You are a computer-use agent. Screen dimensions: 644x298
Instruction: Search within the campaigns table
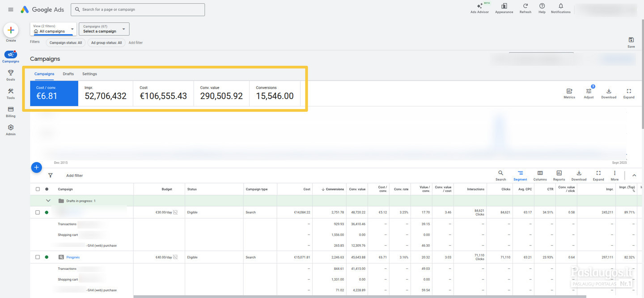(500, 175)
